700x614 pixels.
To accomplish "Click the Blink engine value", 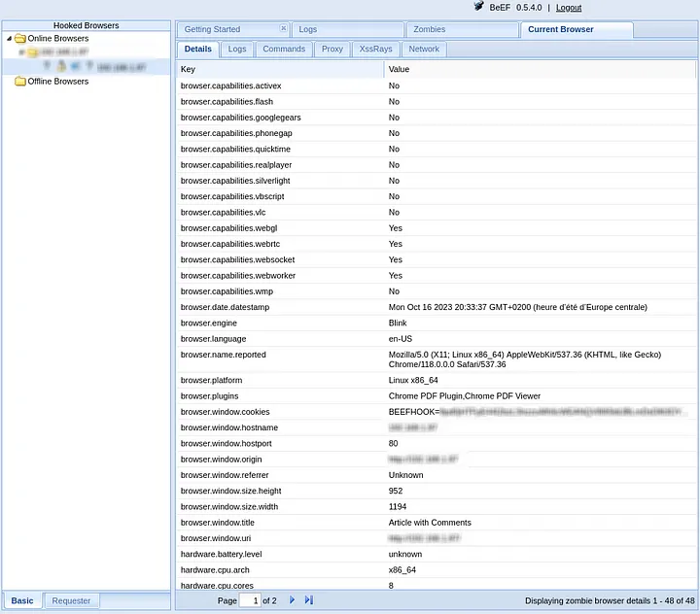I will 398,324.
